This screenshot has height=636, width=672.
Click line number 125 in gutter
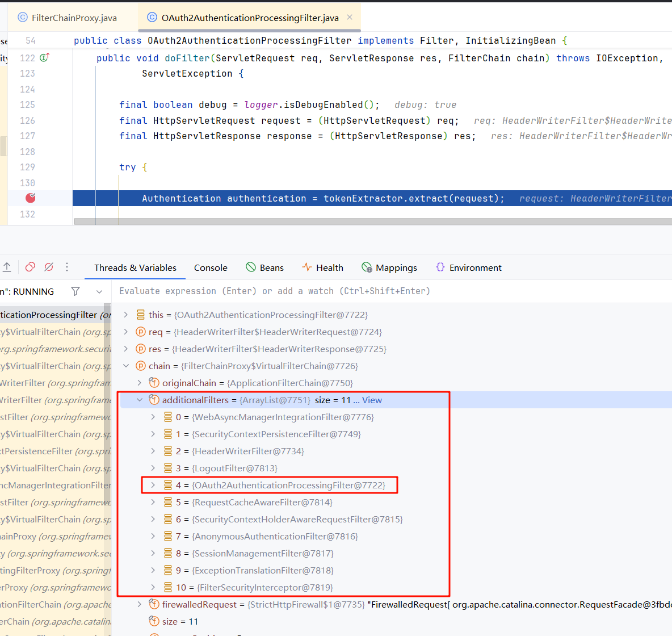coord(27,104)
